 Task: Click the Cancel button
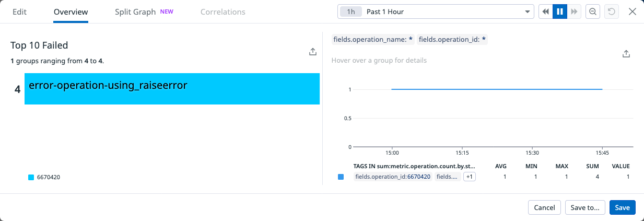point(544,207)
